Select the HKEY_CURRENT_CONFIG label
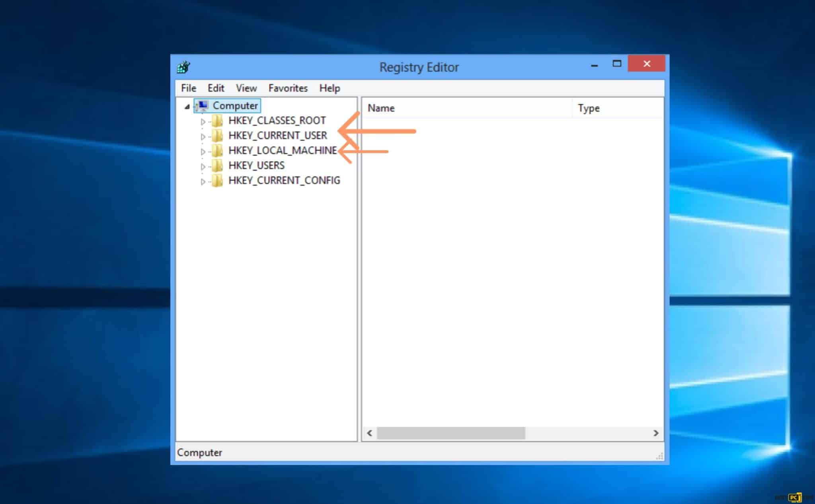This screenshot has width=815, height=504. [x=284, y=181]
